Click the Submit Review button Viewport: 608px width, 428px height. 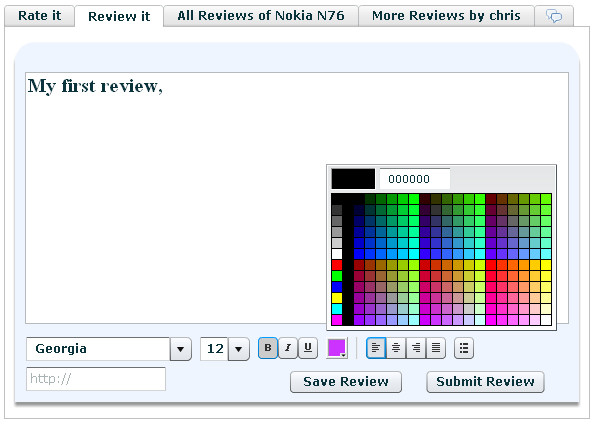(485, 381)
